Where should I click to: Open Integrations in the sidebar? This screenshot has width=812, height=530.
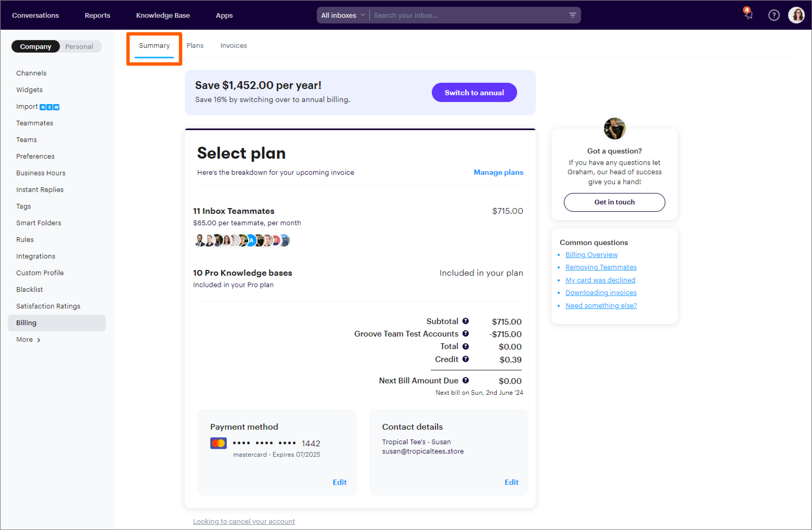click(x=35, y=256)
